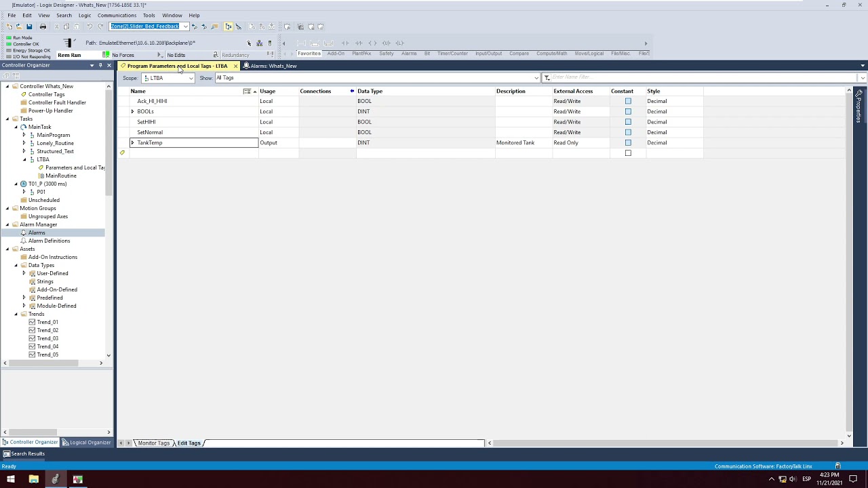868x488 pixels.
Task: Close the Program Parameters and Local Tags tab
Action: click(235, 66)
